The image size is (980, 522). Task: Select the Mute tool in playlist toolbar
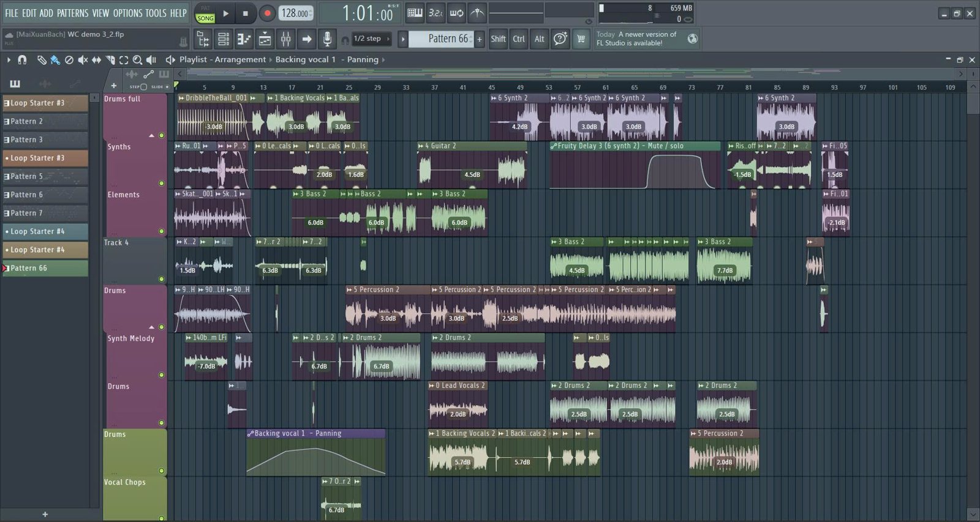point(83,60)
